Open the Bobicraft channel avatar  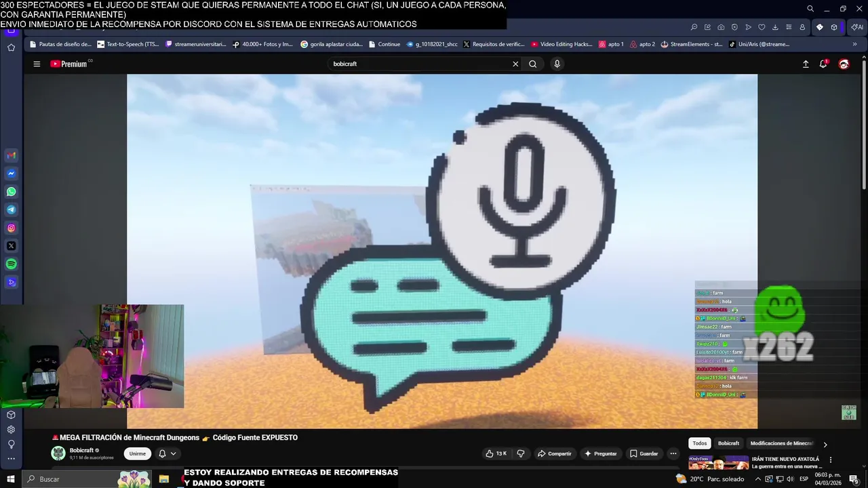coord(58,453)
